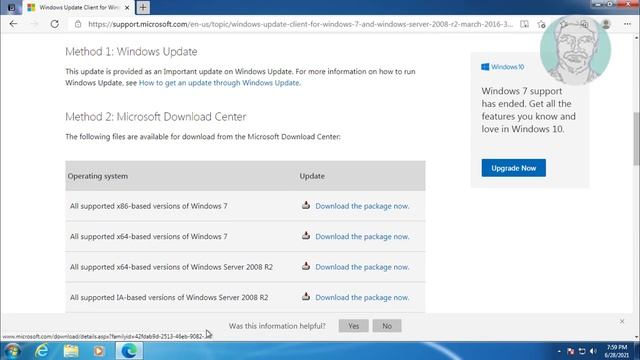Go back using the browser back arrow

pos(13,24)
